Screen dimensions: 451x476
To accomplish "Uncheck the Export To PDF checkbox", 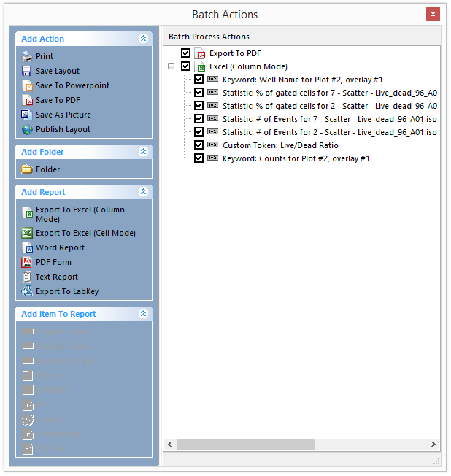I will point(185,53).
